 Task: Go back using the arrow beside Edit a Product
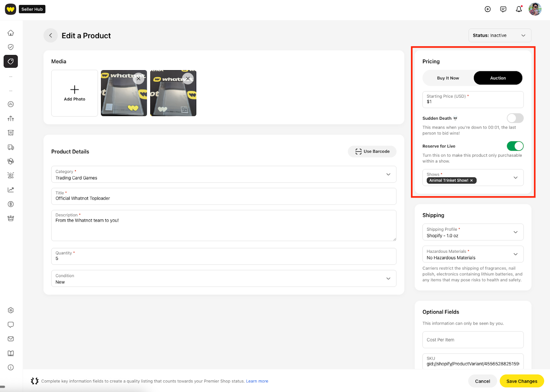click(x=51, y=35)
